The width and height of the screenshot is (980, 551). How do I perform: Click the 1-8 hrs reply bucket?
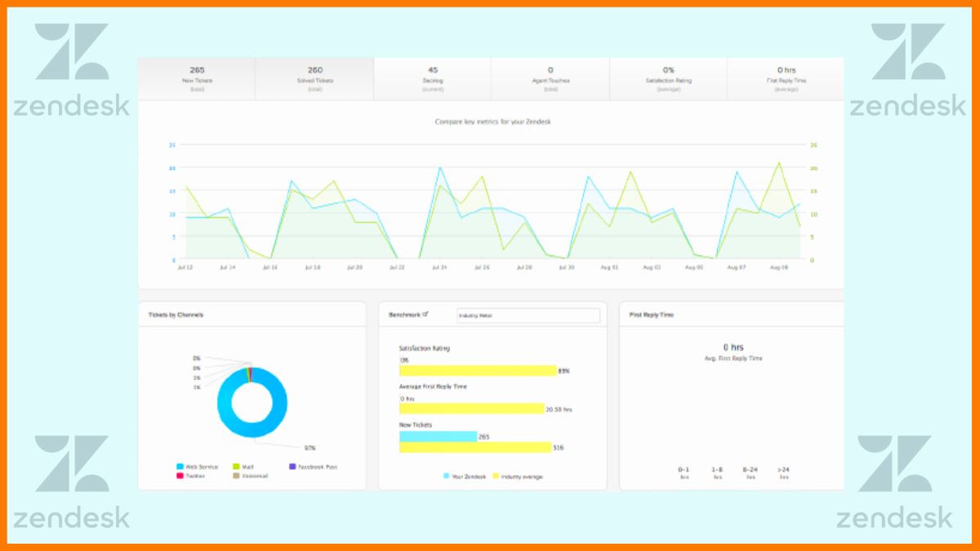coord(717,473)
